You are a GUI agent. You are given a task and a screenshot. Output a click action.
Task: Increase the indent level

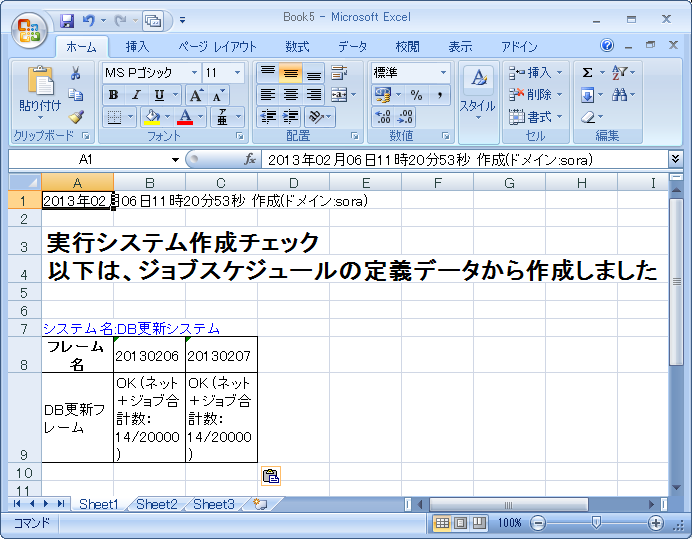(290, 117)
